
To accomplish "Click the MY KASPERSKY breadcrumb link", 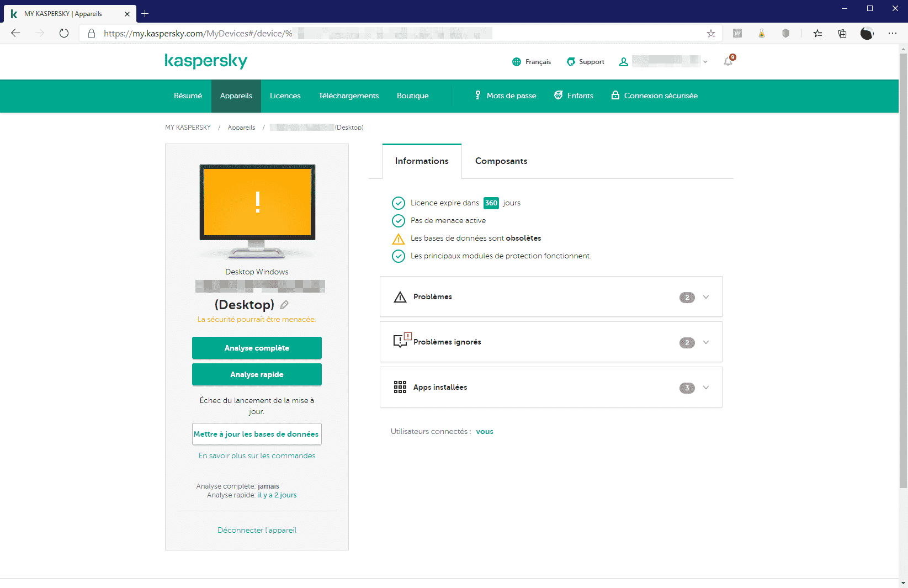I will 188,128.
